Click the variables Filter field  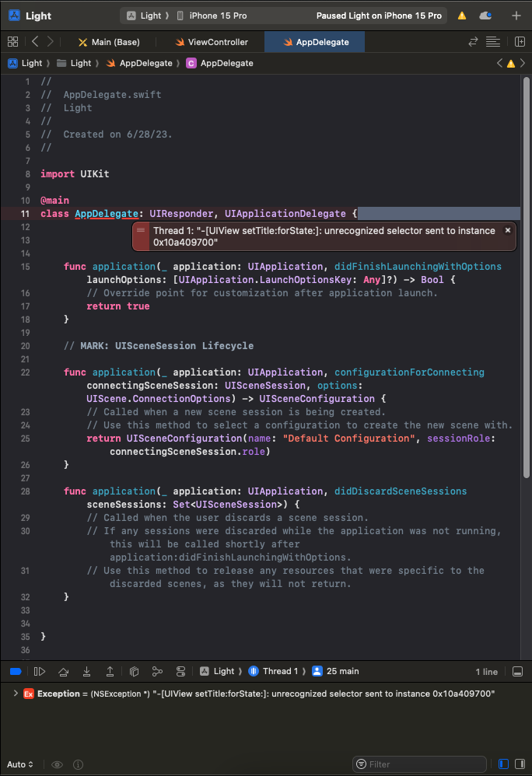(x=424, y=764)
